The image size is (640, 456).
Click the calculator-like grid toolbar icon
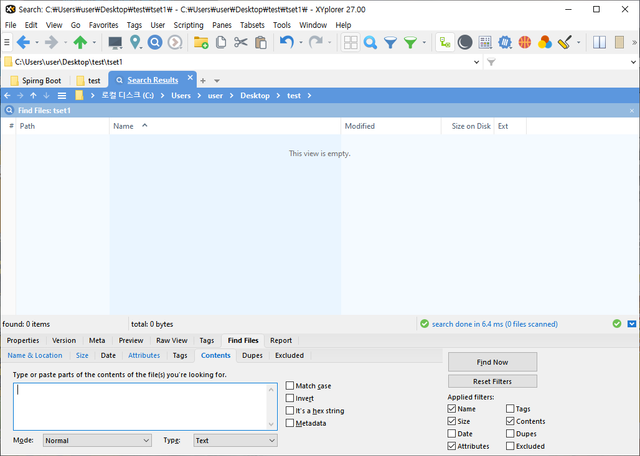(x=485, y=42)
